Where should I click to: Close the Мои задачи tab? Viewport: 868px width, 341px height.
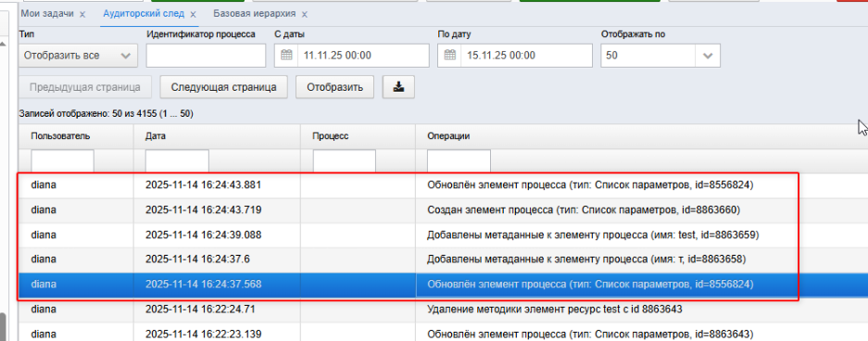[82, 15]
